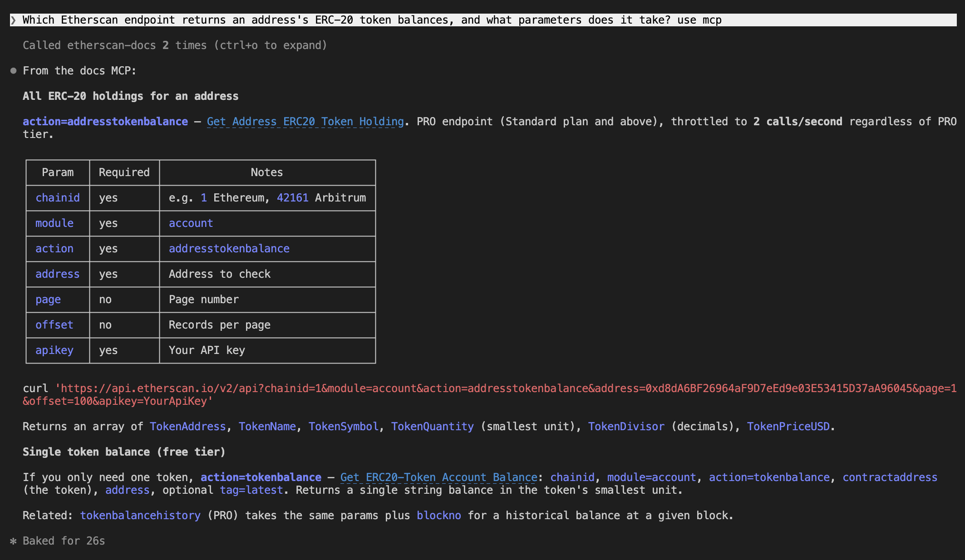This screenshot has width=965, height=560.
Task: Click the 'TokenPriceUSD' field name
Action: (x=788, y=427)
